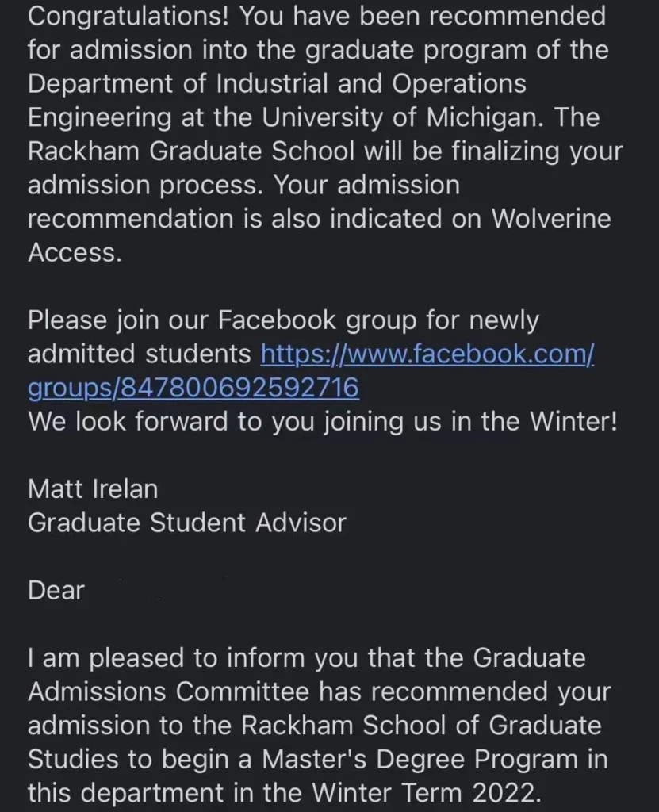This screenshot has width=659, height=812.
Task: Click the groups/847800692592716 link text
Action: pos(193,388)
